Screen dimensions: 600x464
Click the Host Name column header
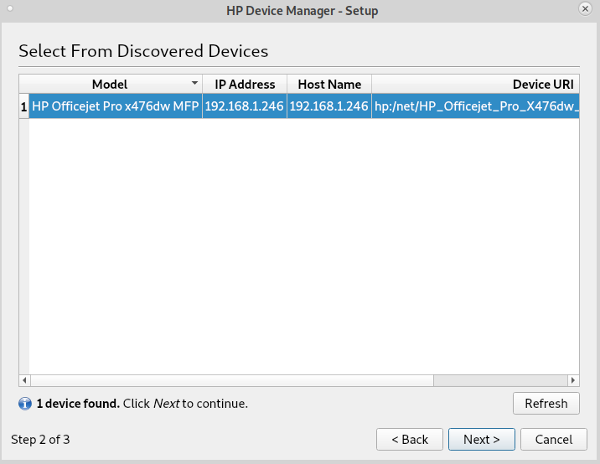(329, 84)
